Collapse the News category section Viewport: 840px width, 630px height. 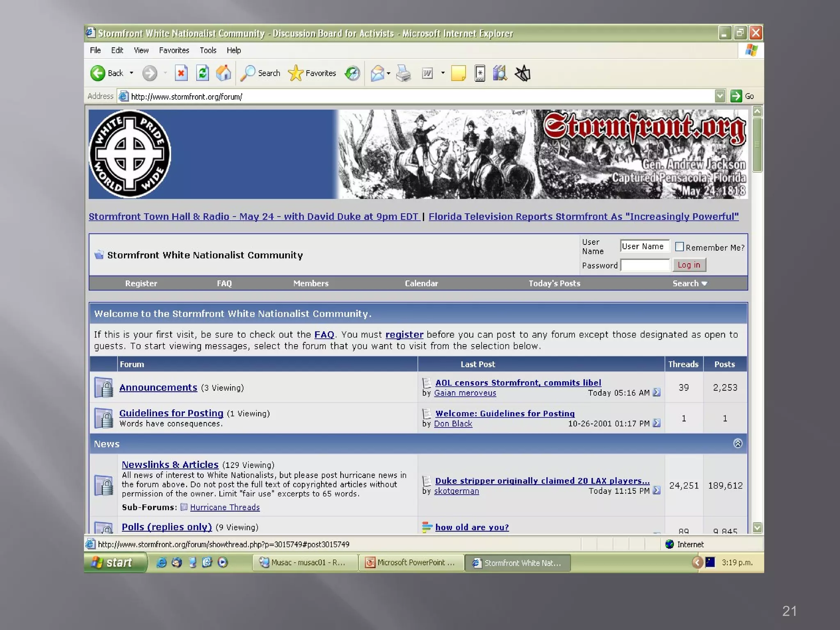(x=737, y=443)
